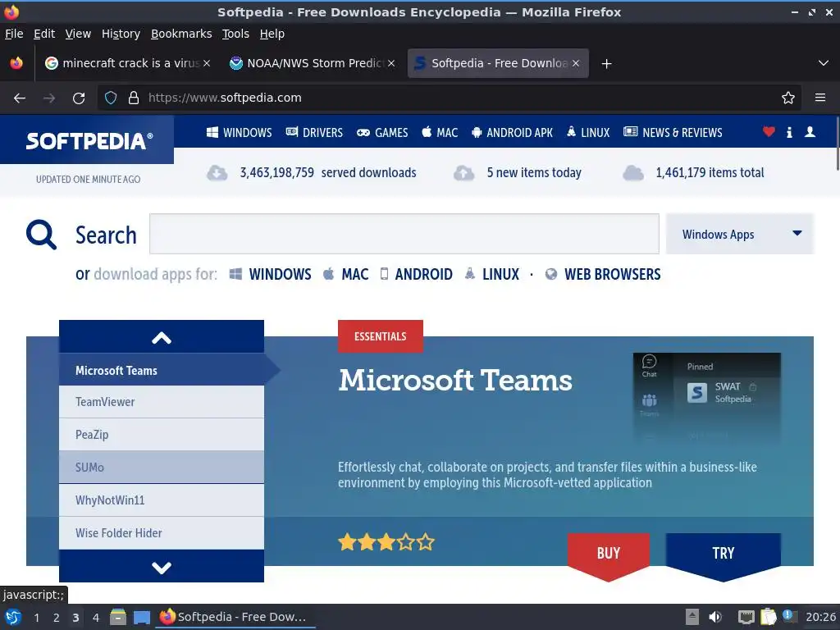Open the network monitor icon in system tray

(x=746, y=618)
